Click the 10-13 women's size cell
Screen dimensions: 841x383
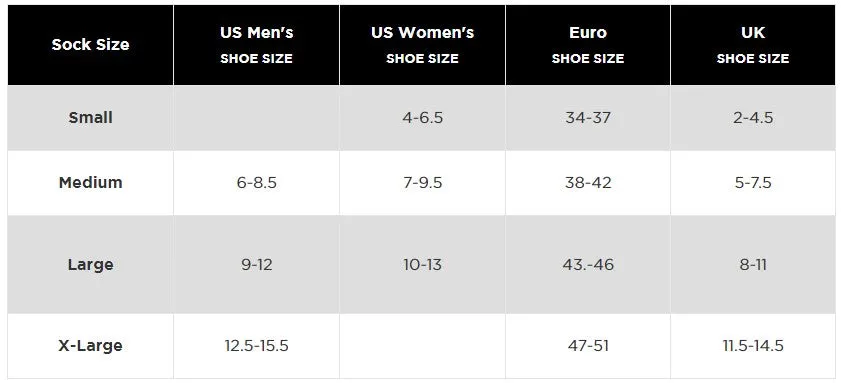(x=423, y=264)
